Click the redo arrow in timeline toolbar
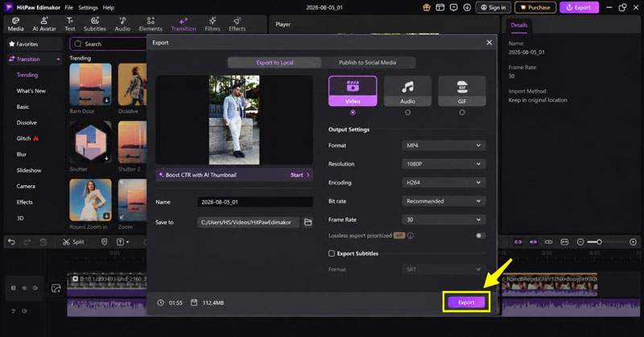 [x=27, y=242]
